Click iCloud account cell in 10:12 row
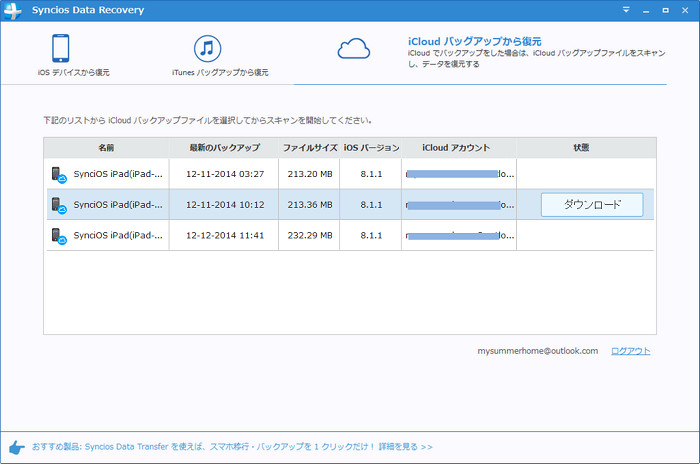Viewport: 700px width, 464px height. pos(460,205)
